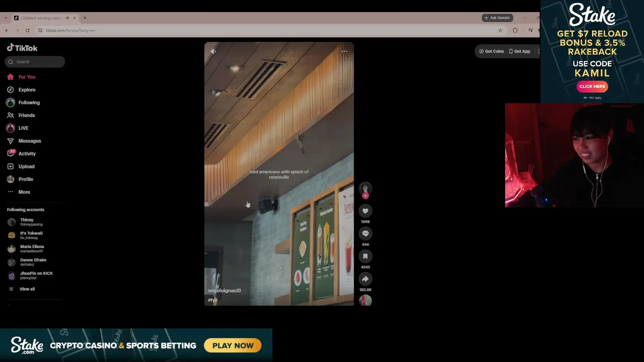
Task: Open the video options three-dot menu
Action: tap(345, 51)
